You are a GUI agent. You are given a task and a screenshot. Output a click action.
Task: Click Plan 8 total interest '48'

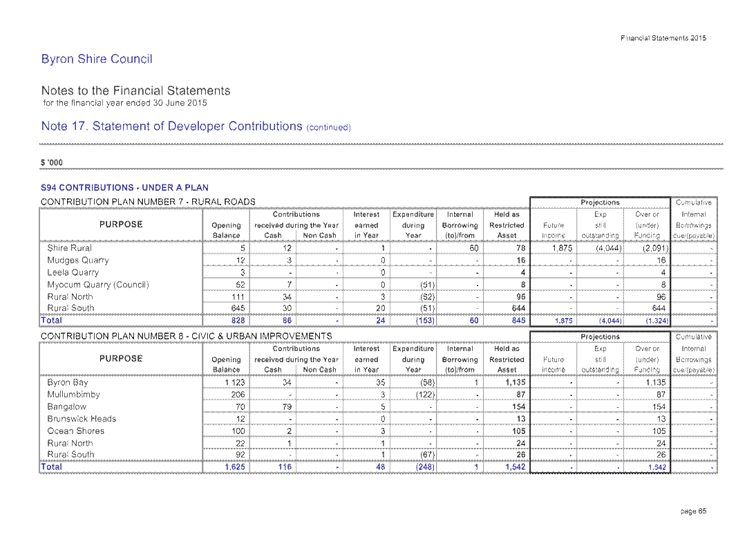(380, 467)
